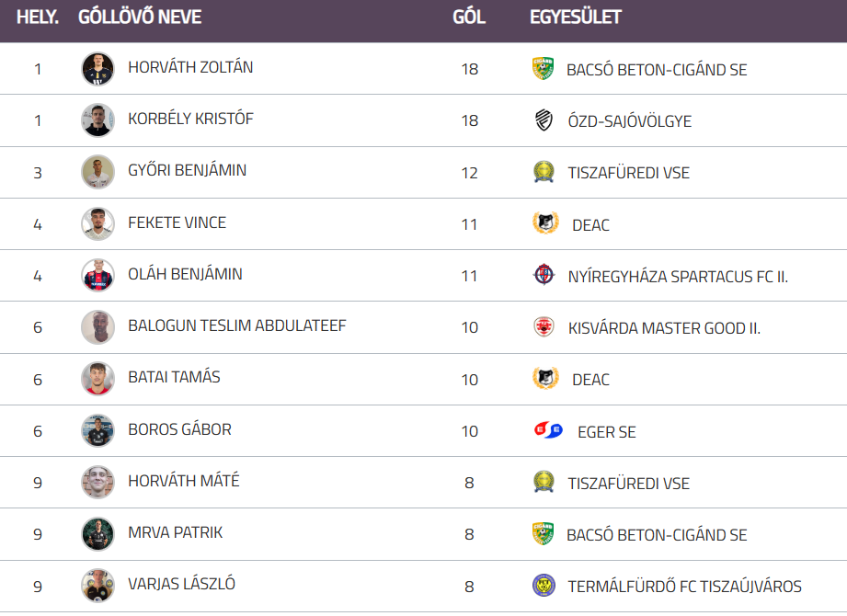The width and height of the screenshot is (847, 616).
Task: Click the Ózd-Sajóvölgye club crest
Action: (544, 120)
